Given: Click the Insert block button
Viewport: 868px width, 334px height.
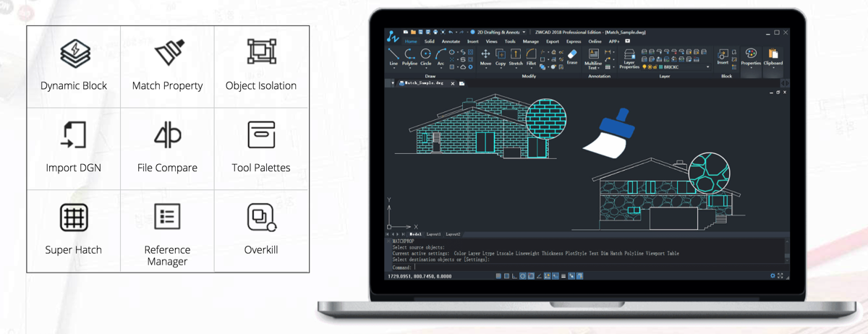Looking at the screenshot, I should 723,57.
